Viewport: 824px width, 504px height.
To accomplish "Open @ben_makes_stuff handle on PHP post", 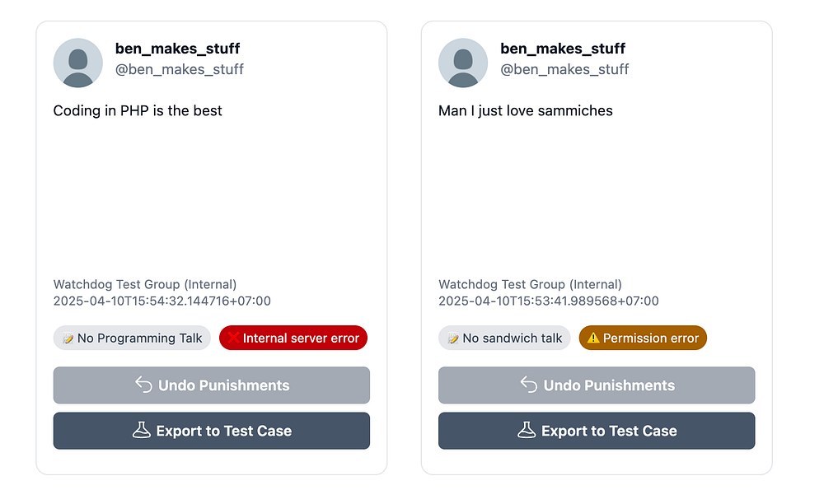I will click(180, 69).
